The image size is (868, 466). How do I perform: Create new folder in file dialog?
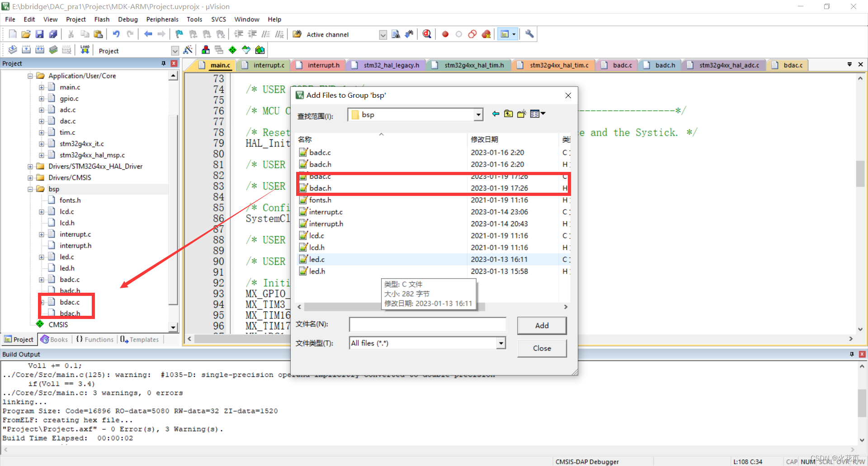521,114
